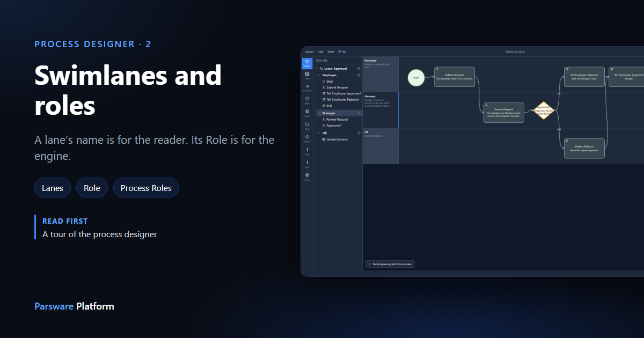Collapse the Employee lane in the outline
This screenshot has height=338, width=644.
(319, 75)
